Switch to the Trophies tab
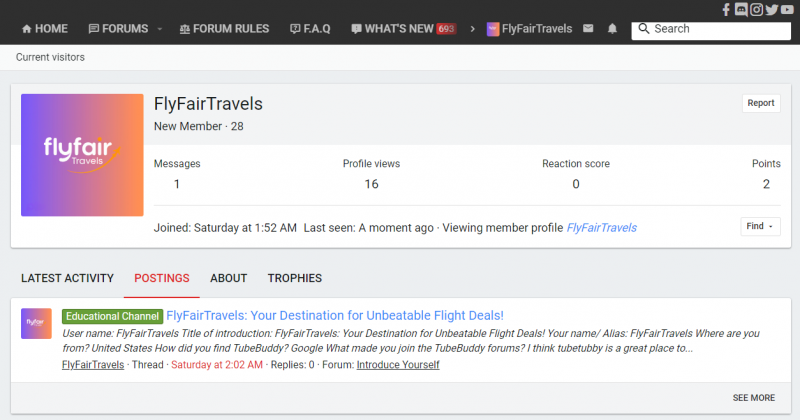 click(x=294, y=278)
